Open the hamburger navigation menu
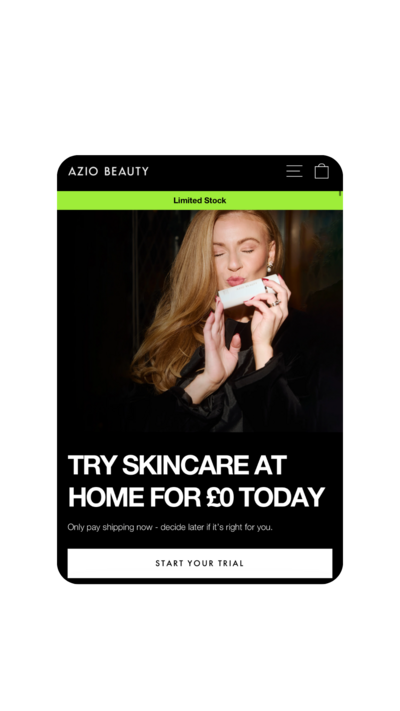Screen dimensions: 400x711 [294, 171]
